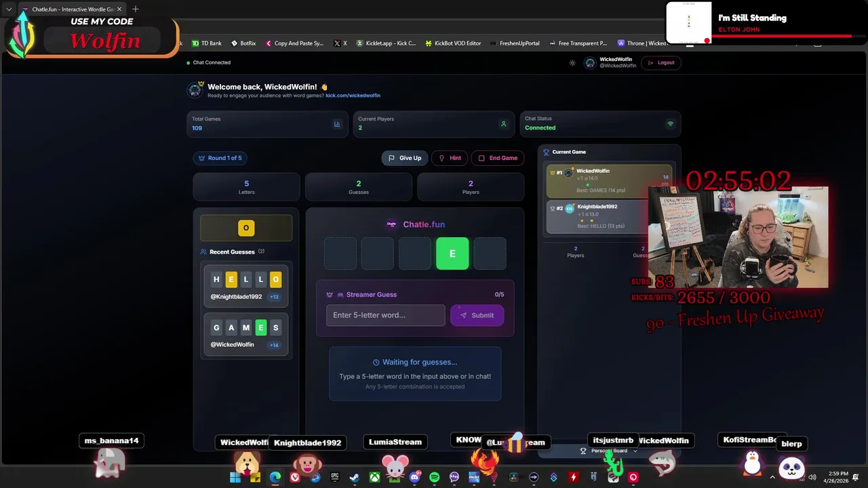Click the yellow O letter tile
Image resolution: width=868 pixels, height=488 pixels.
[x=246, y=228]
